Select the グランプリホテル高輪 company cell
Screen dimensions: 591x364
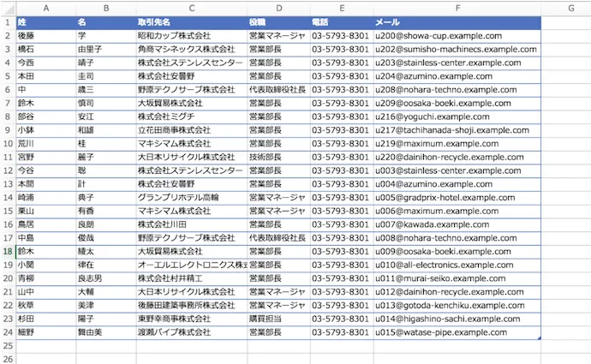(191, 197)
